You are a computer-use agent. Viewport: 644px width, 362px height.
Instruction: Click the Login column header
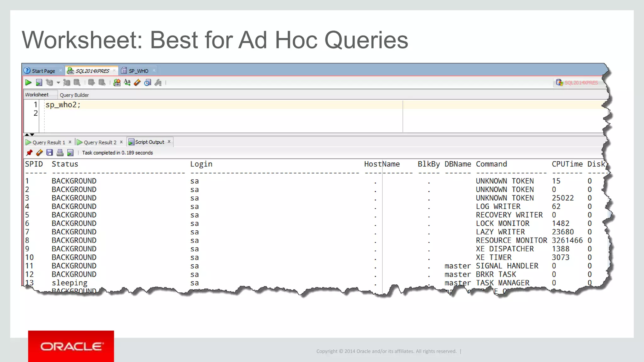click(201, 164)
